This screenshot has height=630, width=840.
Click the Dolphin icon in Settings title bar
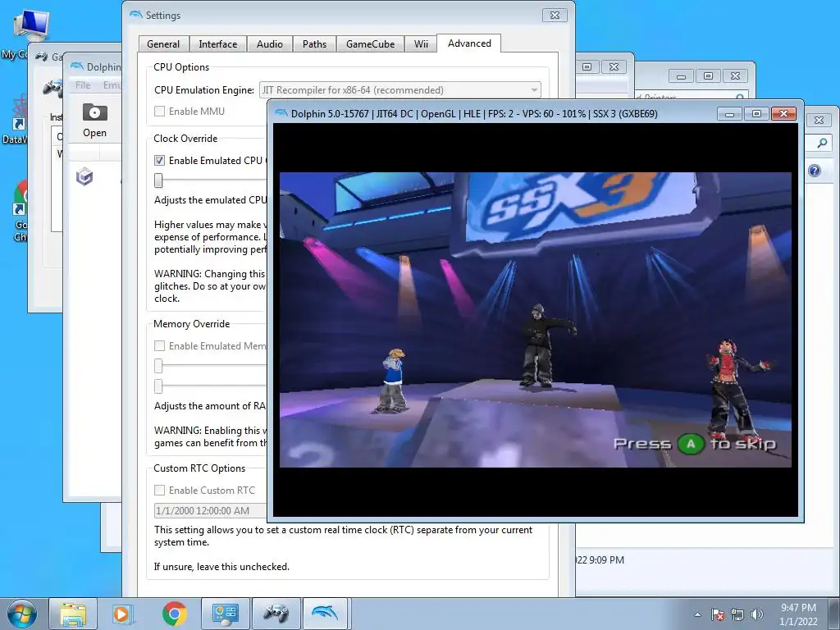136,15
